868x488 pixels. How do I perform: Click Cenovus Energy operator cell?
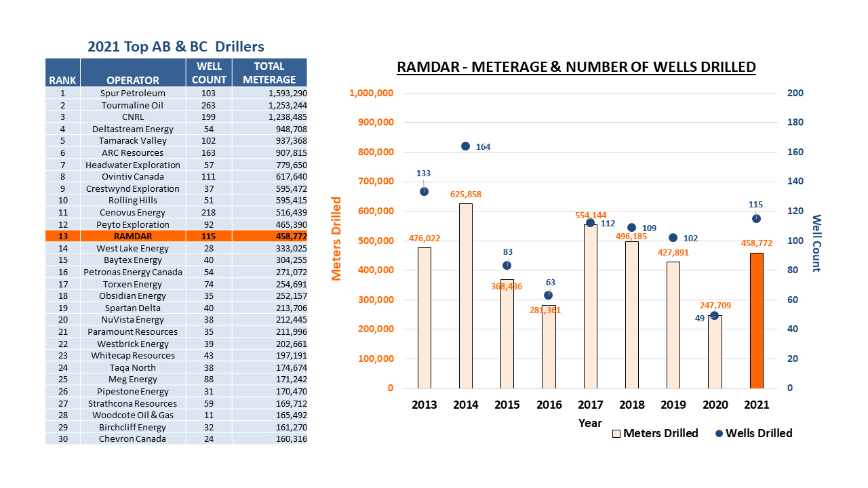[133, 212]
